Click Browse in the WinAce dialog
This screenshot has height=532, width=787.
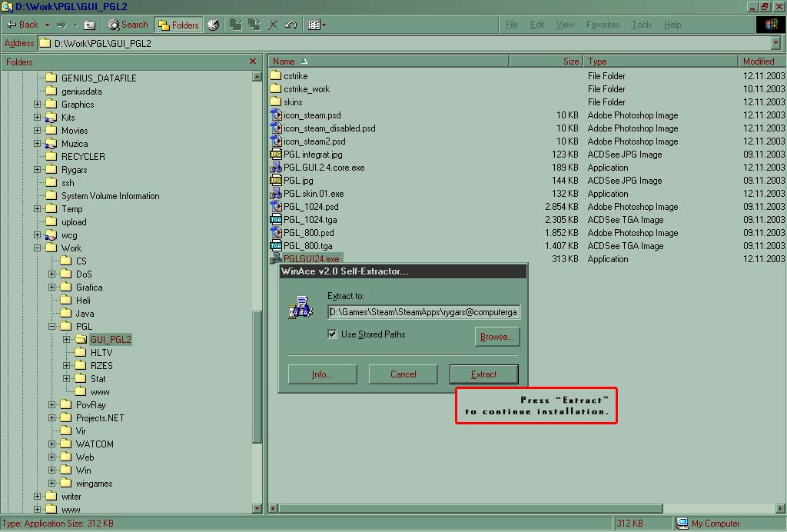click(497, 337)
